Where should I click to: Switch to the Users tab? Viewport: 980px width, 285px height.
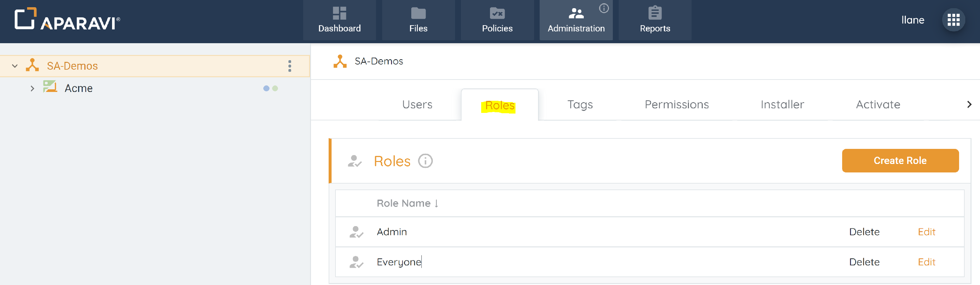coord(417,104)
